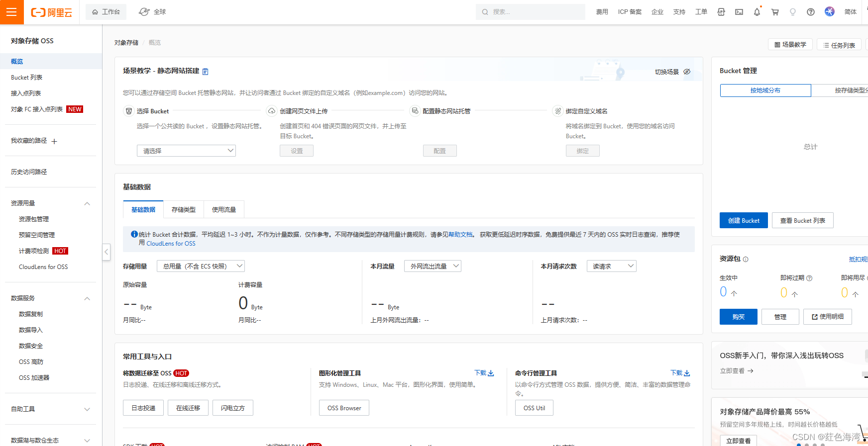This screenshot has width=868, height=446.
Task: Click the lightbulb tips icon
Action: pos(793,12)
